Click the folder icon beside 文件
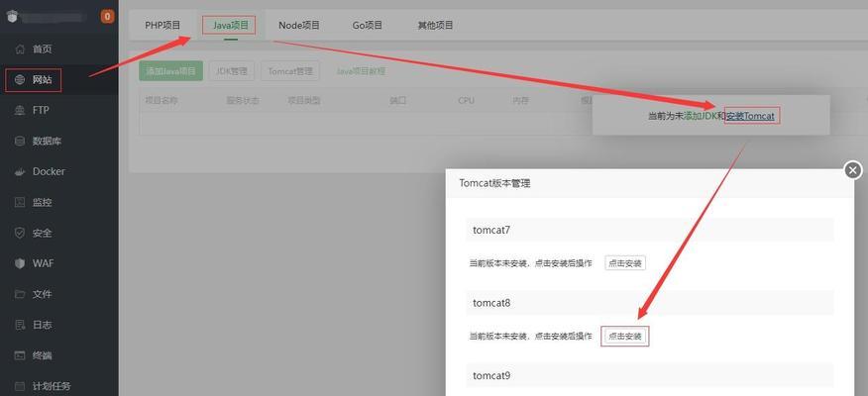 pyautogui.click(x=20, y=294)
